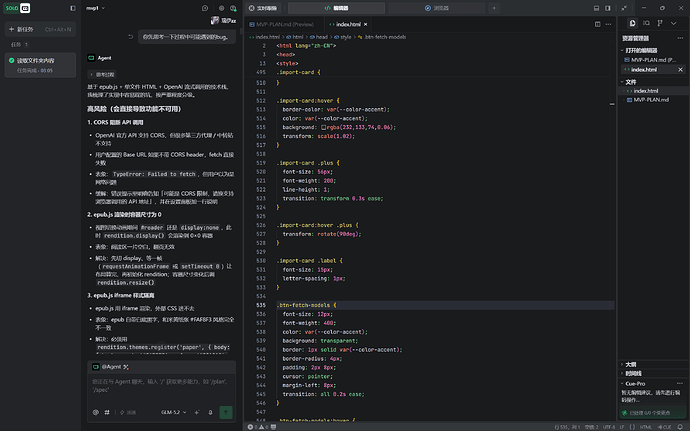Click errors and warnings status bar indicator
Viewport: 690px width, 431px height.
pos(258,427)
